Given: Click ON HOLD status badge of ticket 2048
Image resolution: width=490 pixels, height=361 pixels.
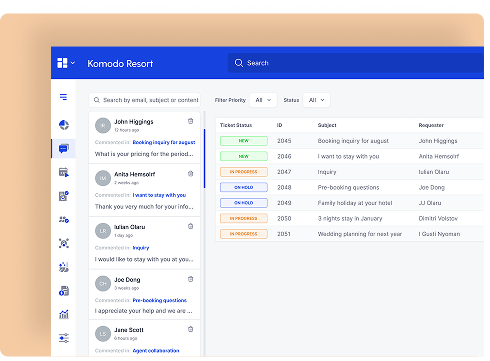Looking at the screenshot, I should coord(244,187).
